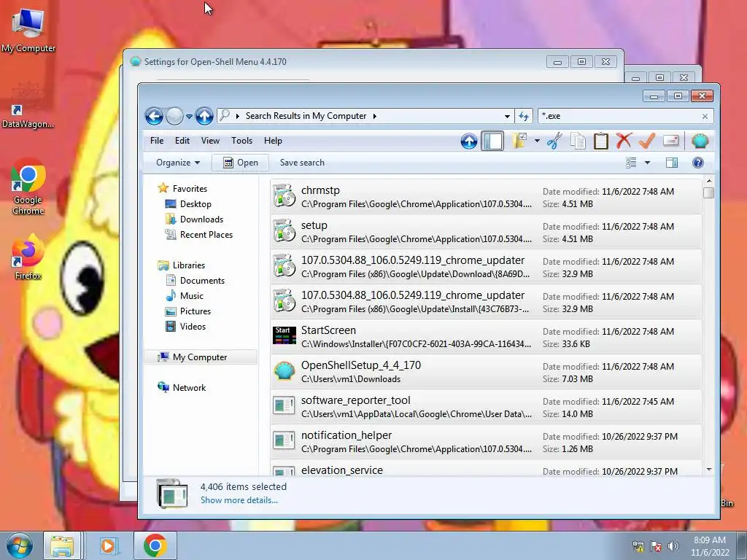
Task: Expand the dropdown next to folder options icon
Action: [537, 141]
